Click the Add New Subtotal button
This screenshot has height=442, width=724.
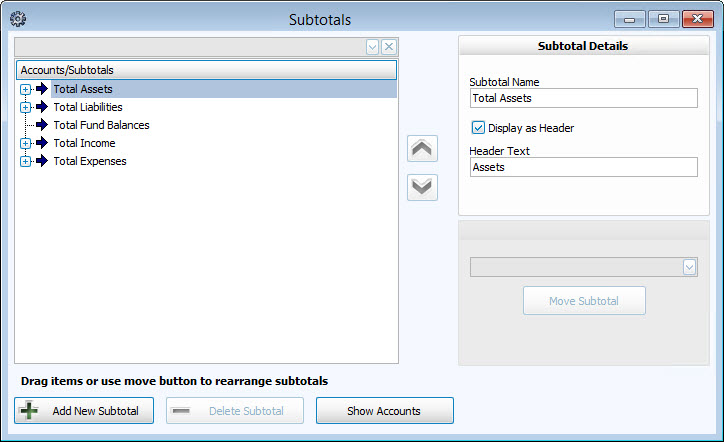[x=84, y=411]
